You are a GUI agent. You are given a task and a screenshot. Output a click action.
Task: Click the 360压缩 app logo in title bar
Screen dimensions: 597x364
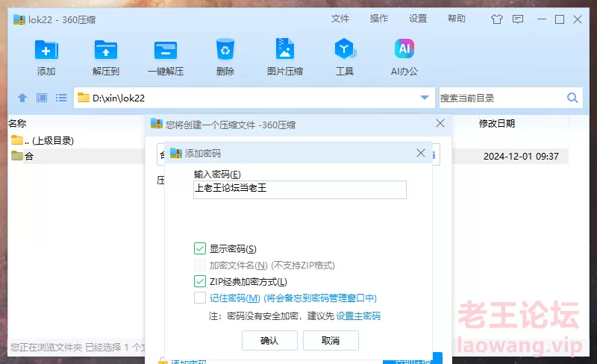pyautogui.click(x=19, y=19)
